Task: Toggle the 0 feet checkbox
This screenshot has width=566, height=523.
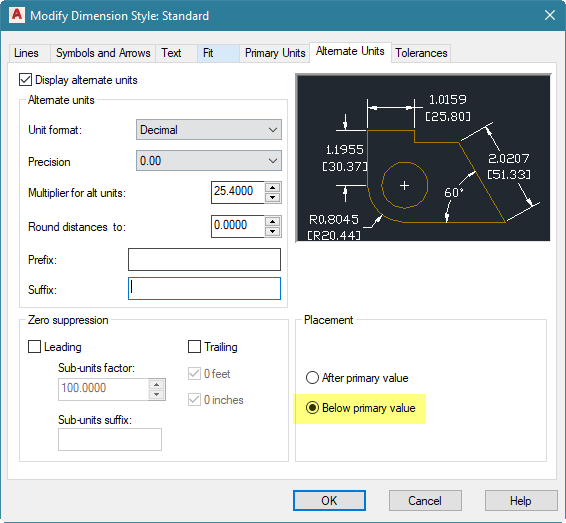Action: pyautogui.click(x=194, y=374)
